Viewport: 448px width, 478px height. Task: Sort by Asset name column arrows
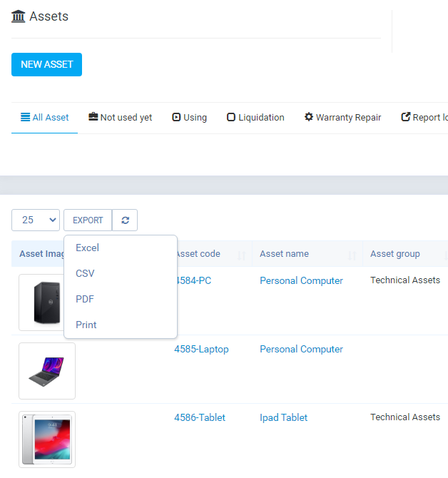[x=352, y=255]
